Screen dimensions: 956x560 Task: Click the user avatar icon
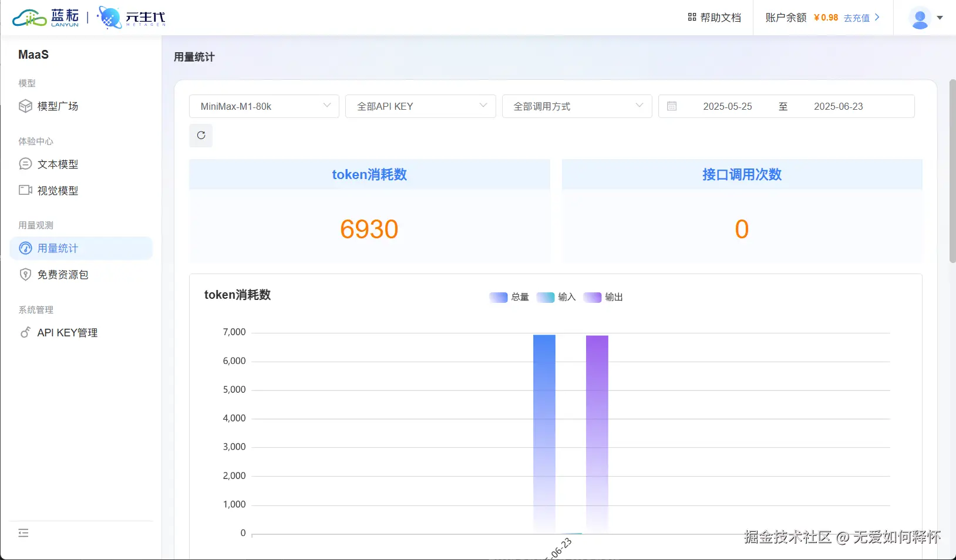pyautogui.click(x=920, y=18)
